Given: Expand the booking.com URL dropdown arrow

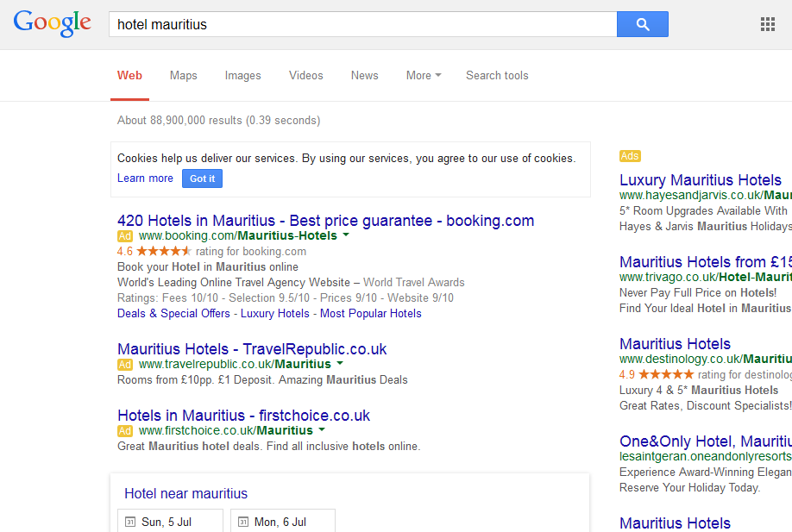Looking at the screenshot, I should 346,235.
